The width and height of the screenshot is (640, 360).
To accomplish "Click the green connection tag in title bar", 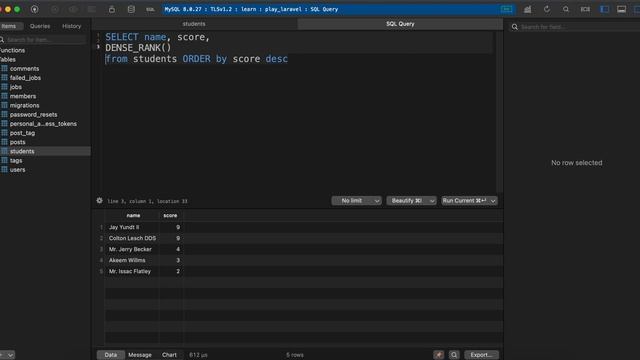I will click(507, 9).
